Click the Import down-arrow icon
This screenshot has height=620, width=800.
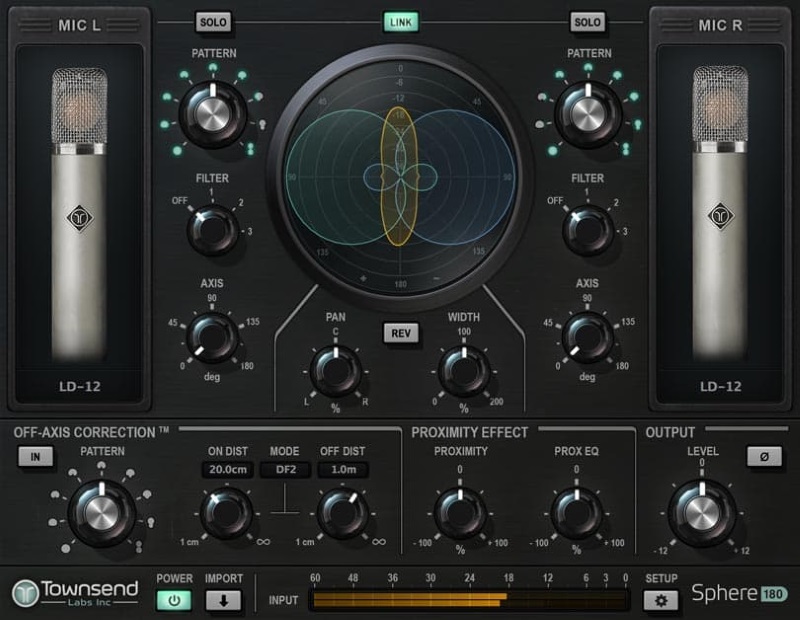pyautogui.click(x=223, y=601)
